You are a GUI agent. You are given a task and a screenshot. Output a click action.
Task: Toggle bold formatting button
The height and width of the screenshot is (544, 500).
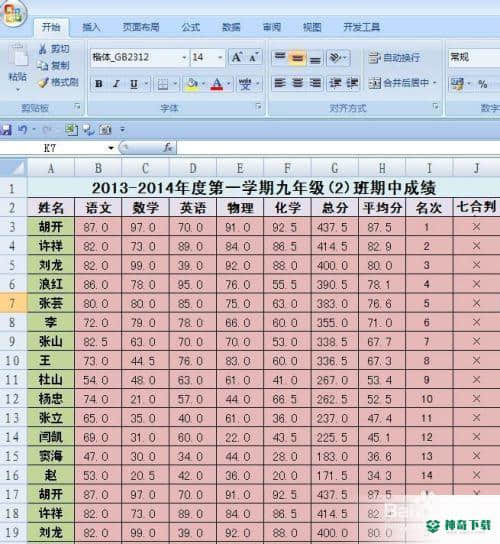pos(99,84)
